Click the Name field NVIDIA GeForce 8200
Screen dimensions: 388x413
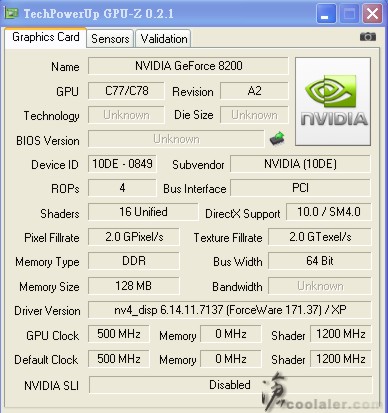[x=188, y=66]
